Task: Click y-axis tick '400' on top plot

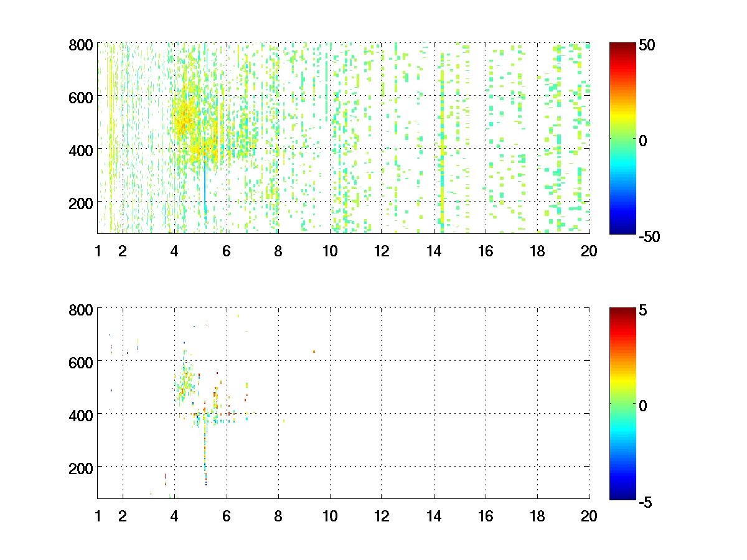Action: (81, 150)
